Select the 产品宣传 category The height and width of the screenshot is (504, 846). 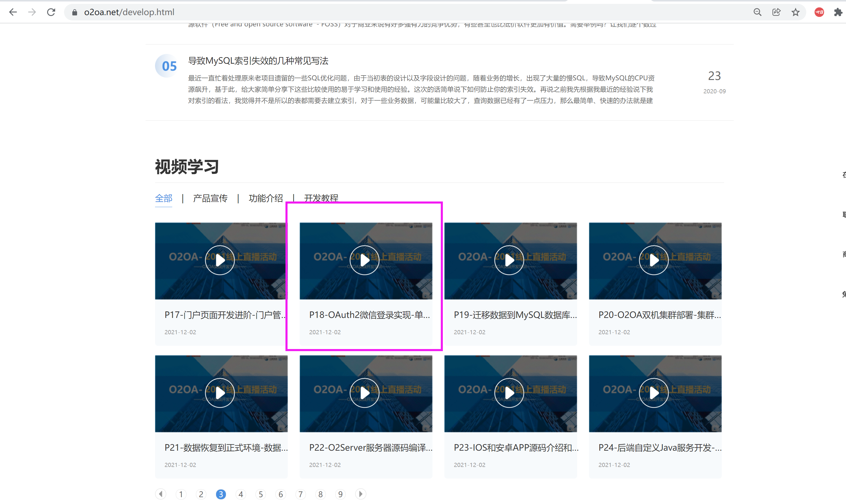pos(210,198)
